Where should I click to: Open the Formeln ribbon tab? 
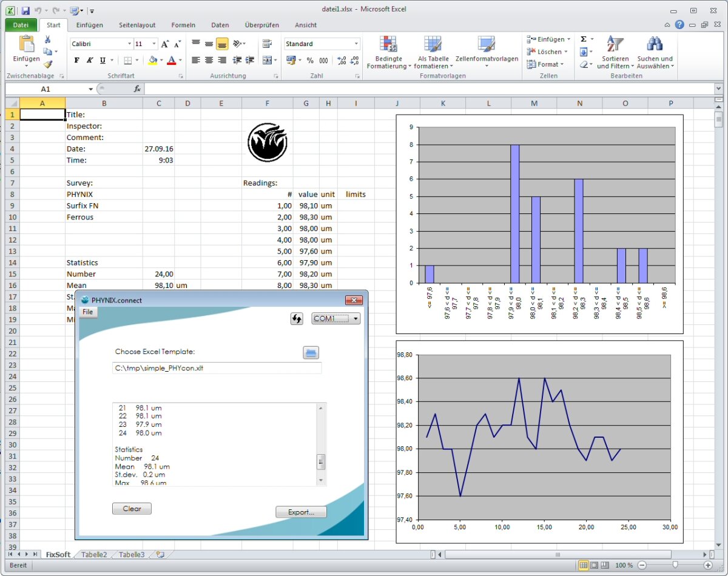tap(183, 25)
